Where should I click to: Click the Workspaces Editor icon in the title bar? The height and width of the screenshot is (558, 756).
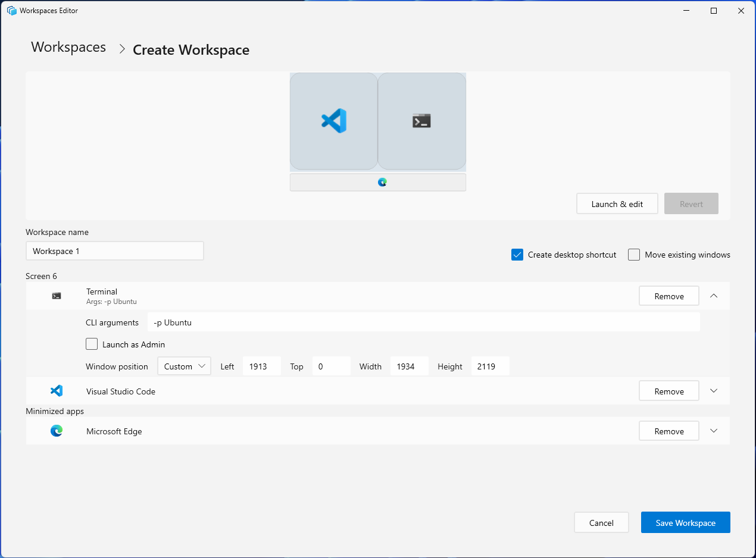tap(11, 10)
